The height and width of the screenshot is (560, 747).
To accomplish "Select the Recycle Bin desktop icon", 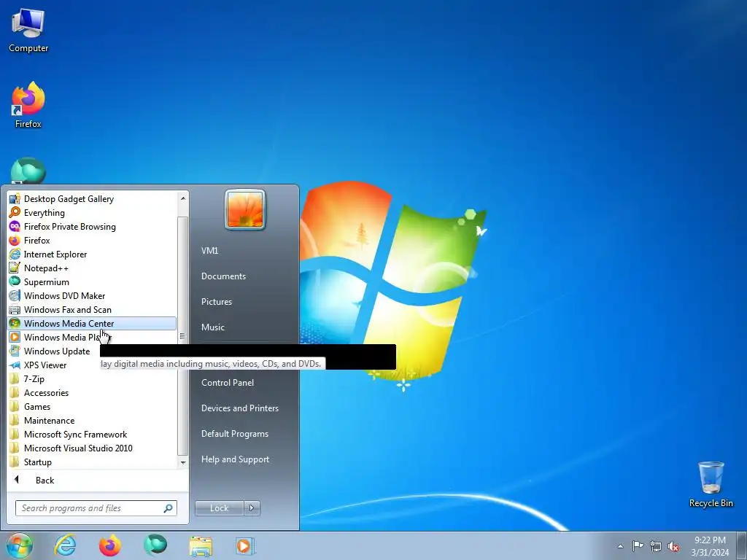I will pyautogui.click(x=711, y=485).
